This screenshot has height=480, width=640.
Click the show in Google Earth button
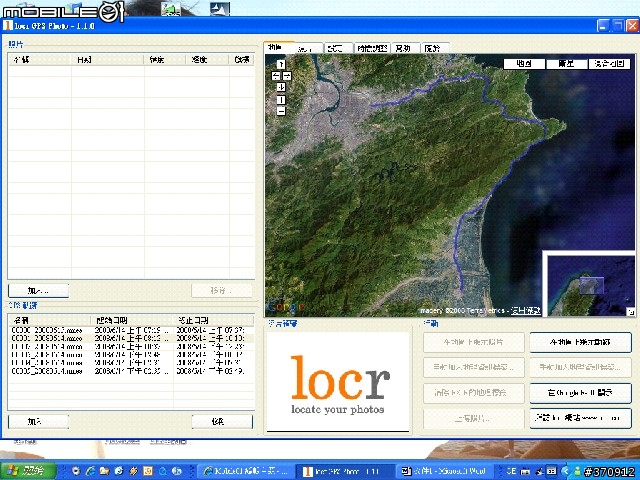tap(580, 393)
